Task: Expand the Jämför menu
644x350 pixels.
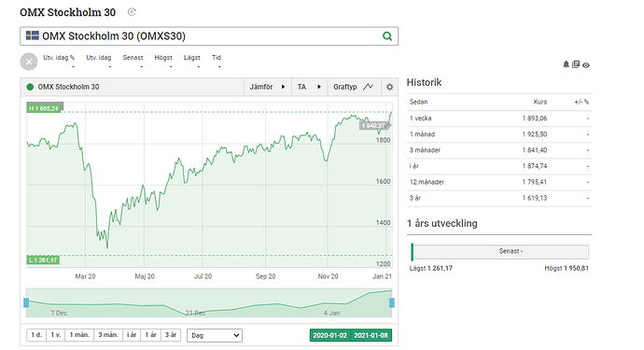Action: [x=267, y=87]
